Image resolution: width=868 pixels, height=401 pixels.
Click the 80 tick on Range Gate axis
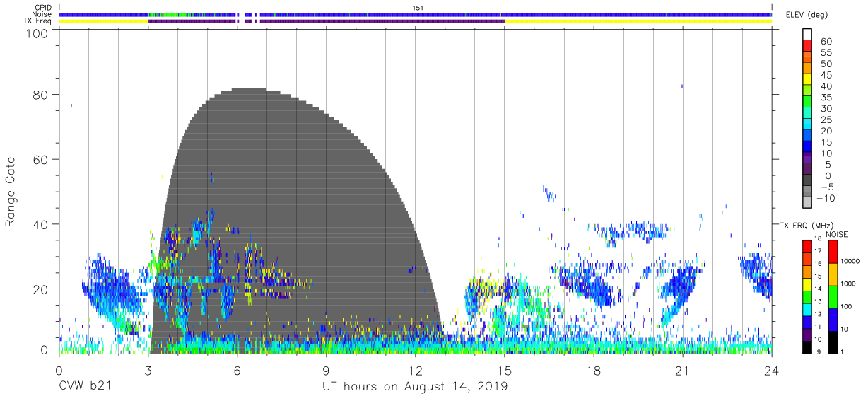[x=41, y=95]
